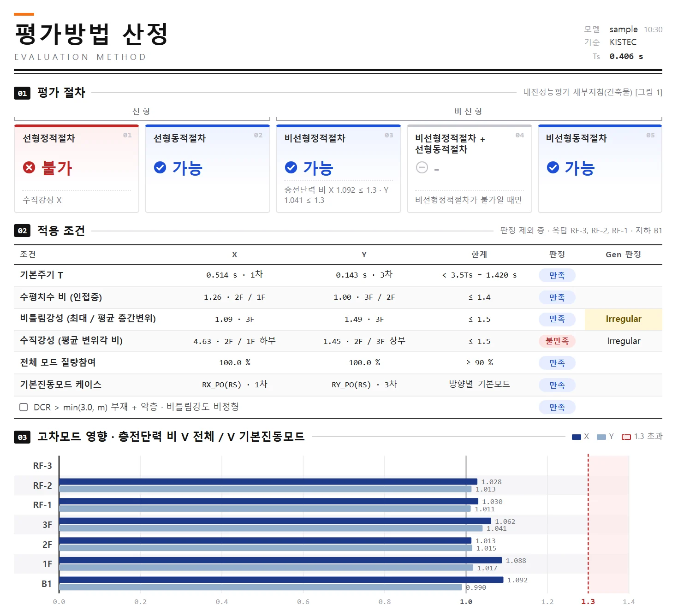Image resolution: width=678 pixels, height=616 pixels.
Task: Click the Gen 판정 column header
Action: click(x=623, y=255)
